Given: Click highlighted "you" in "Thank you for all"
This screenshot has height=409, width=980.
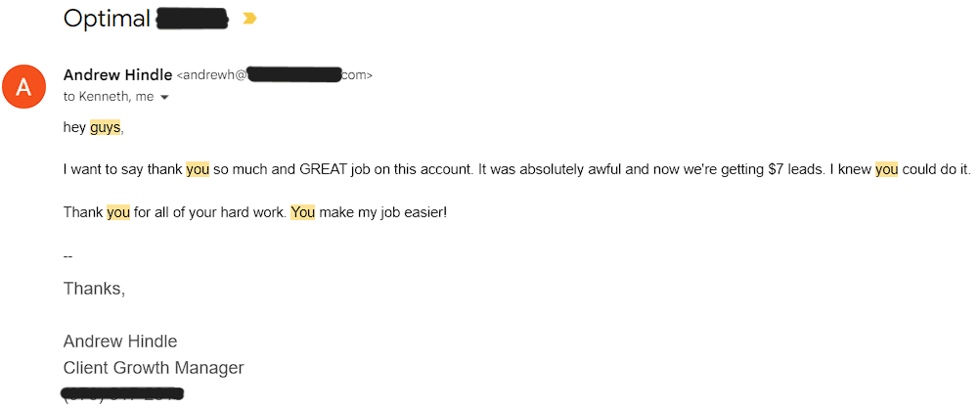Looking at the screenshot, I should (118, 211).
